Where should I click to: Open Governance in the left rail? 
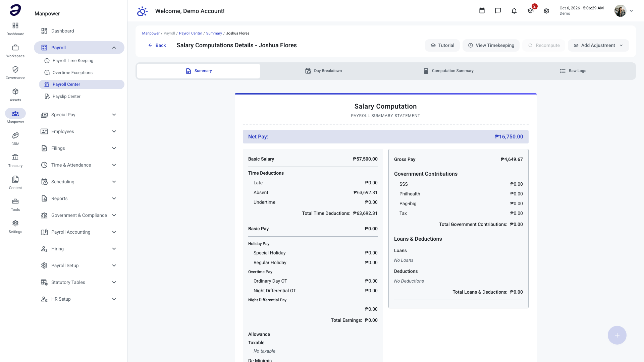tap(15, 73)
